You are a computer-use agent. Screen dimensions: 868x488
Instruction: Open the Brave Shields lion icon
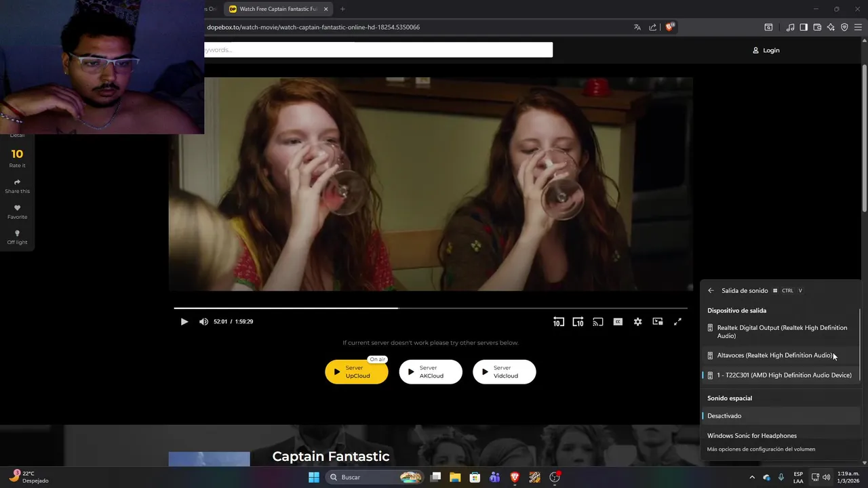[669, 27]
